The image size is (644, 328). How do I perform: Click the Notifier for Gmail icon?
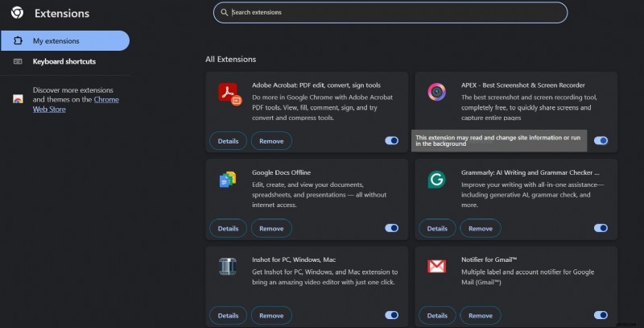[x=437, y=268]
